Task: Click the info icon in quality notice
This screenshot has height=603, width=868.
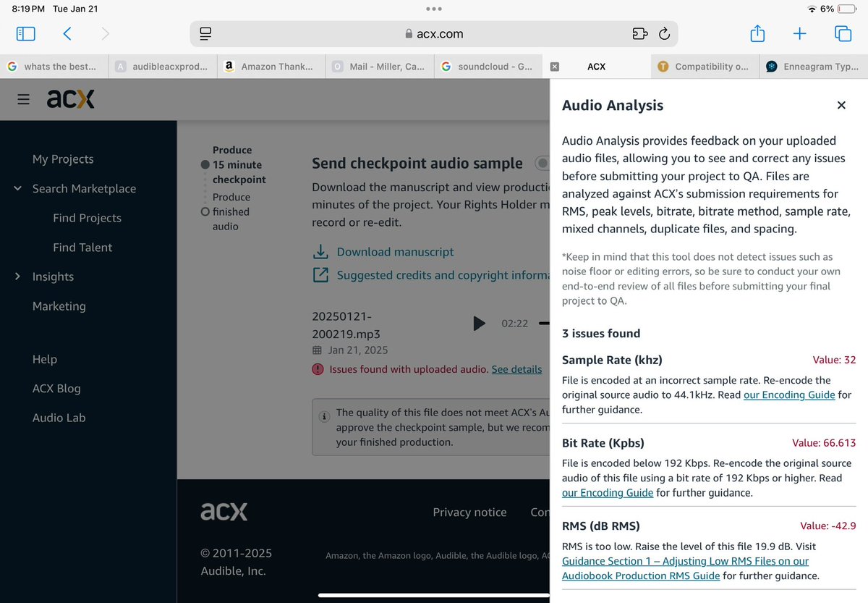Action: (x=324, y=416)
